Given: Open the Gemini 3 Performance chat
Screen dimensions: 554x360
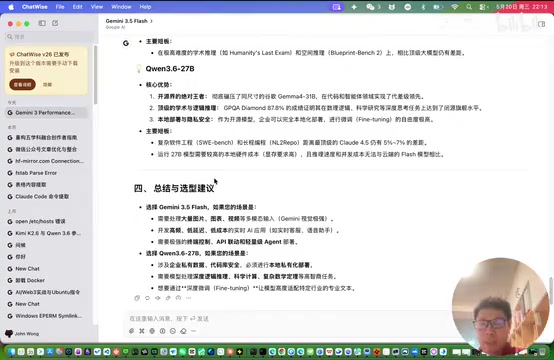Looking at the screenshot, I should (46, 113).
